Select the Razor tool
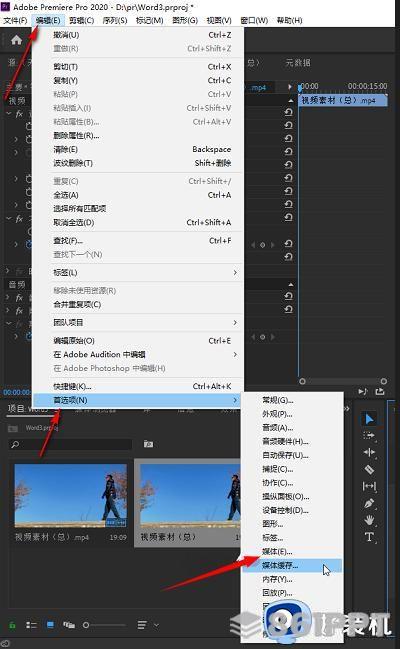400x649 pixels. click(369, 469)
